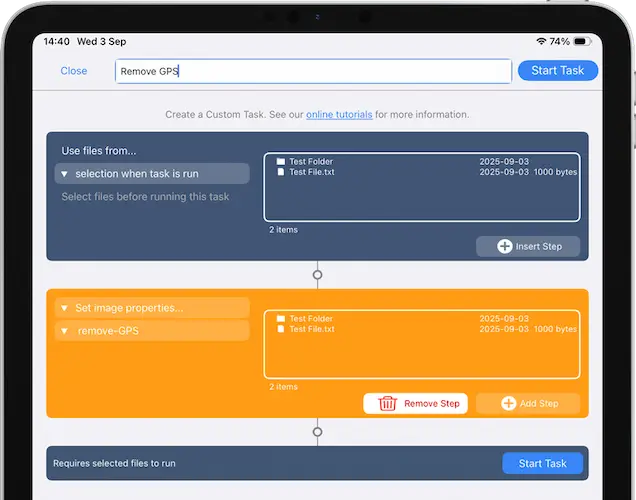Click connector node below the blue panel

click(318, 274)
